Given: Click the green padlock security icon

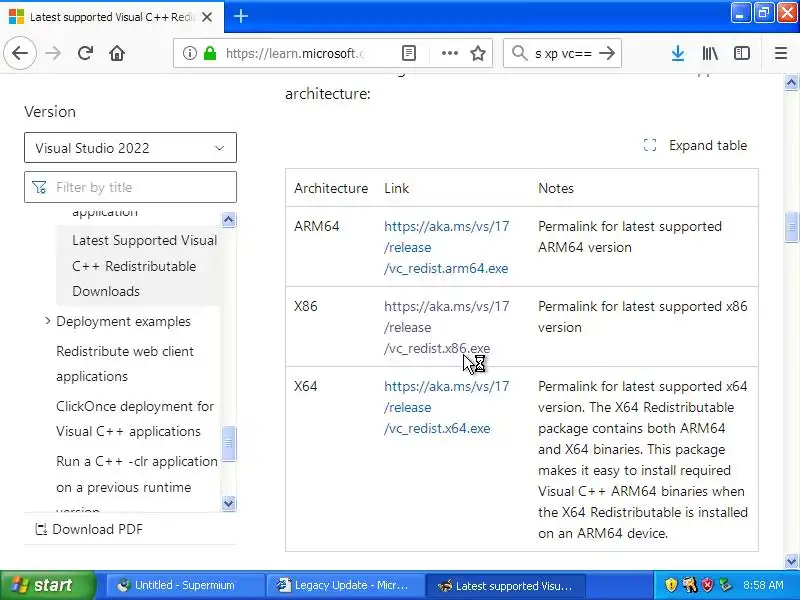Looking at the screenshot, I should point(210,53).
